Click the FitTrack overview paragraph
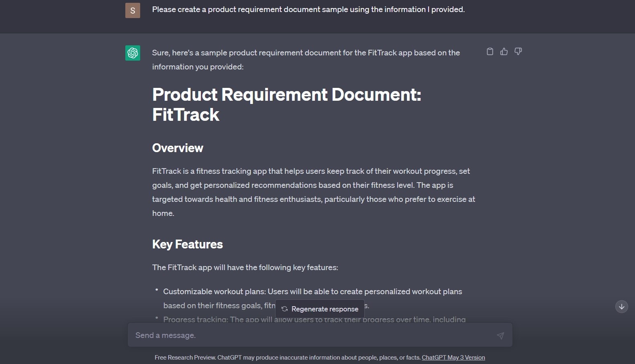The image size is (635, 364). click(313, 192)
